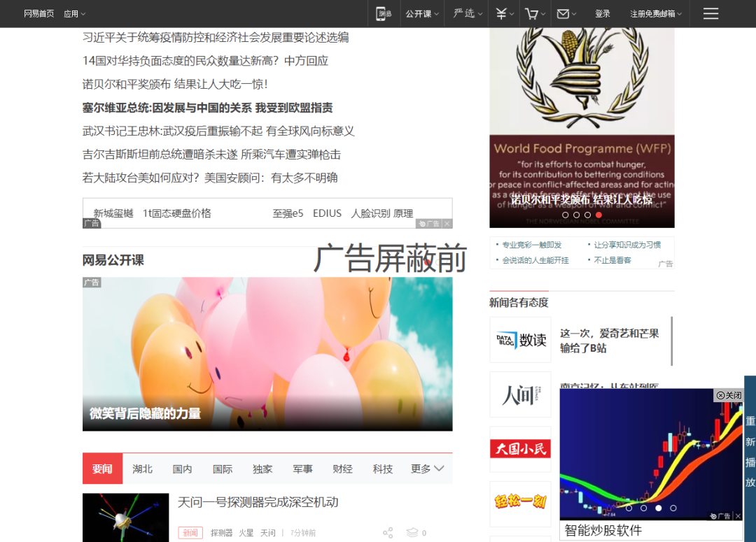The height and width of the screenshot is (542, 756).
Task: Click ad keyword 人脸识别 原理
Action: pos(382,213)
